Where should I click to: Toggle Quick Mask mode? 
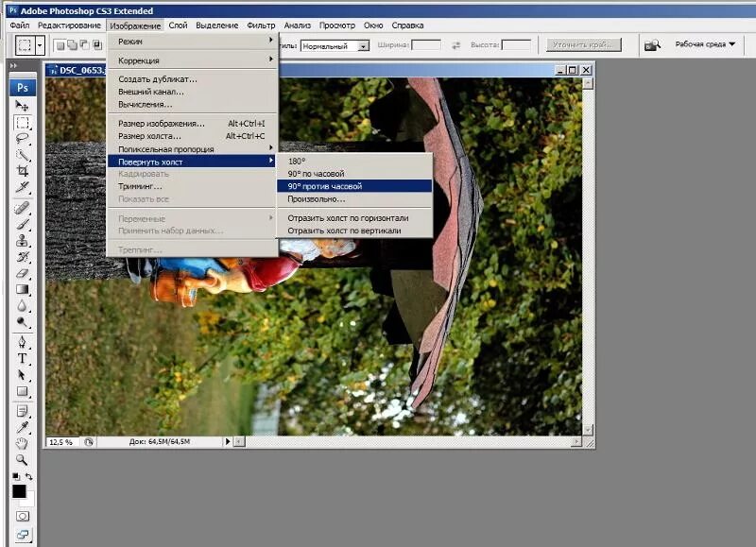tap(22, 516)
